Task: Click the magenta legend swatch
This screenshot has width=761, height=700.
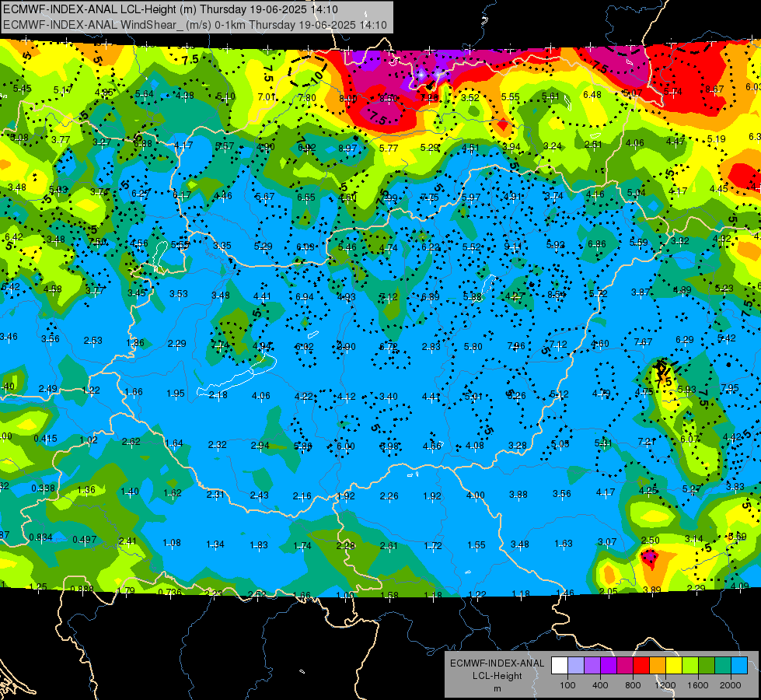Action: pos(625,666)
